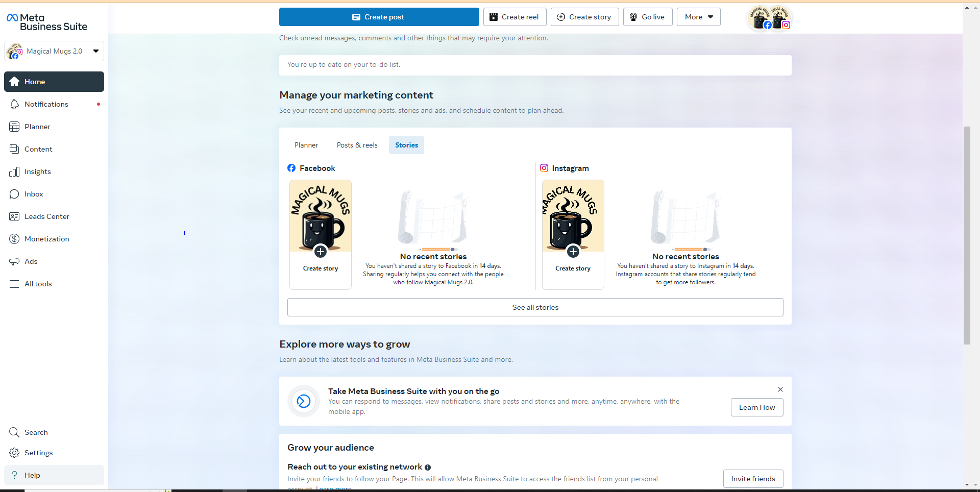Click the Go live button
This screenshot has height=492, width=980.
point(647,17)
